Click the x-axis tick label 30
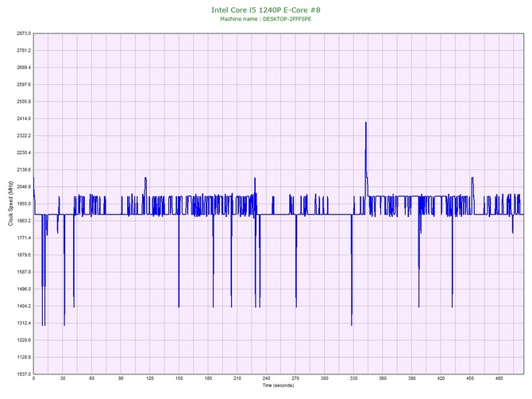Screen dimensions: 532x399 click(x=63, y=378)
